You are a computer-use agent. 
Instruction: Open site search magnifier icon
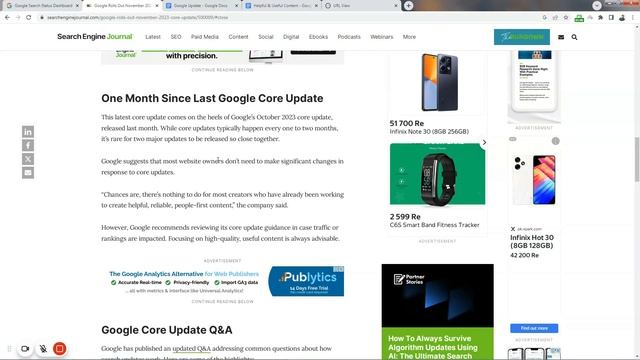574,37
